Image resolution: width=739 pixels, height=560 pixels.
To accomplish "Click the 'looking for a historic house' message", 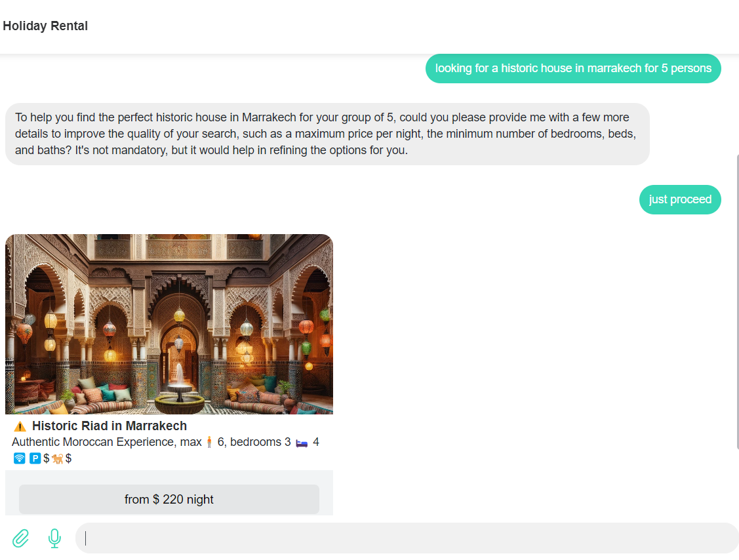I will pos(573,69).
